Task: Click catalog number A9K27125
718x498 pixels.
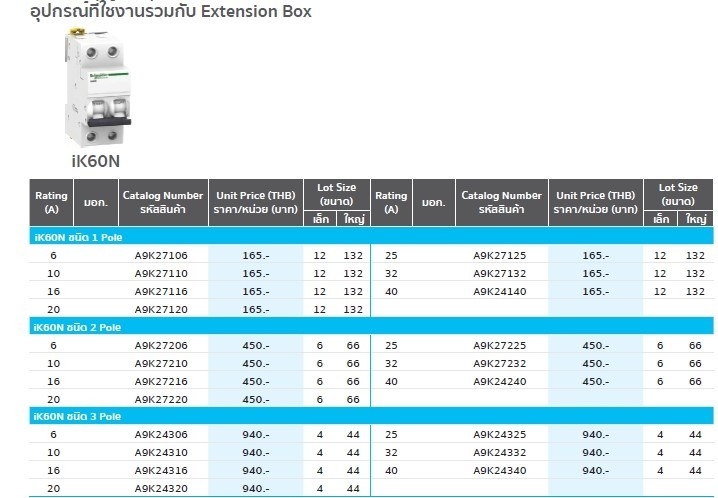Action: 500,255
